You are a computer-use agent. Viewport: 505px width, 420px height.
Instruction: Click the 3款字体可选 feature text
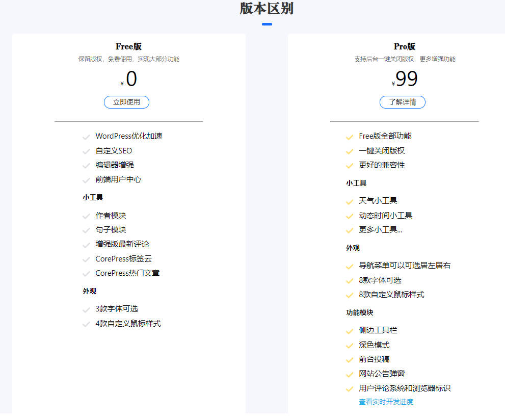click(x=117, y=309)
